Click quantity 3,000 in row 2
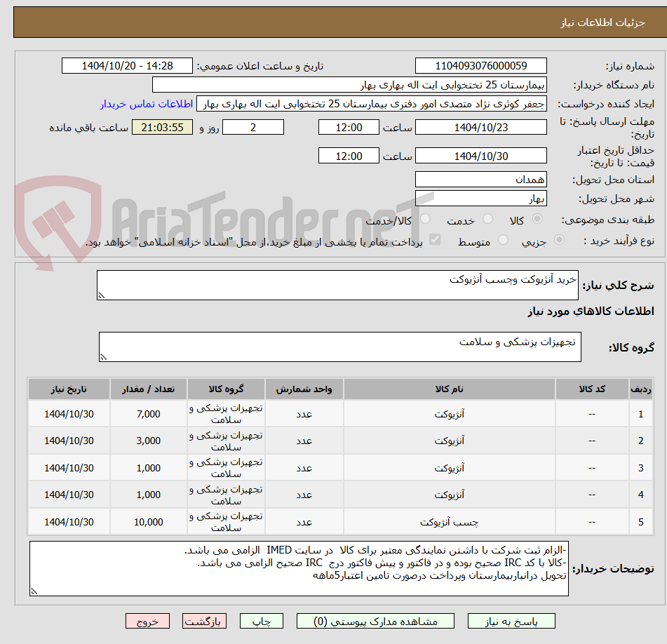667x644 pixels. [x=149, y=441]
